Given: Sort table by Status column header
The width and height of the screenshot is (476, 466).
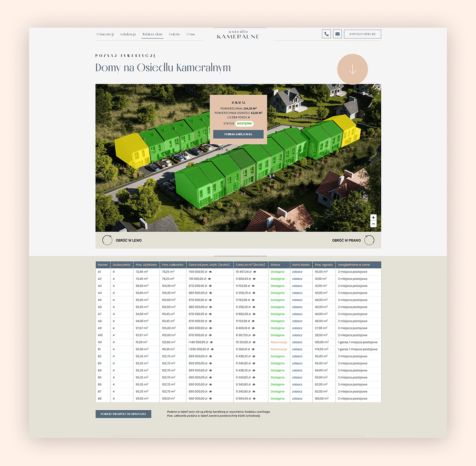Looking at the screenshot, I should tap(275, 264).
